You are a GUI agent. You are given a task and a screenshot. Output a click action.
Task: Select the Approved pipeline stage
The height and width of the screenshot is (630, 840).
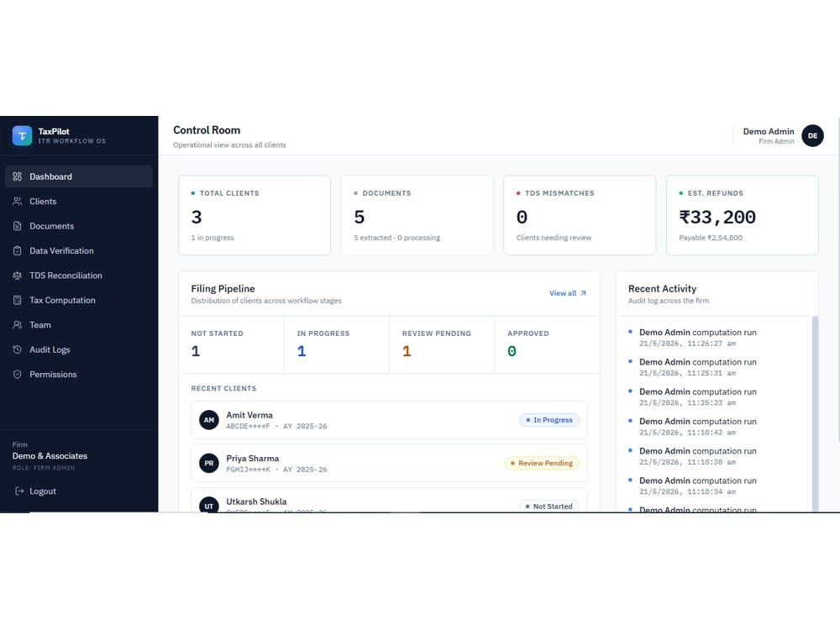(x=547, y=344)
